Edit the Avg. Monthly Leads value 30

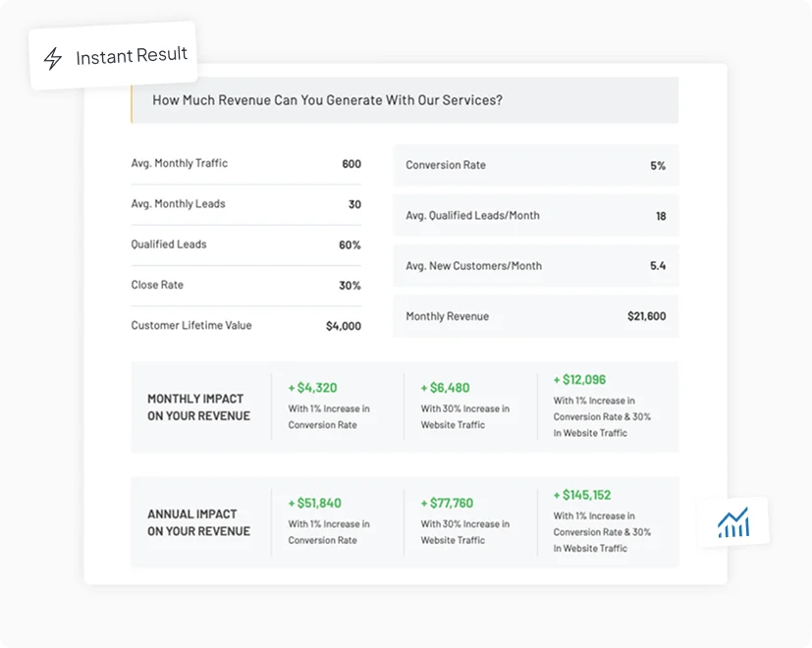[x=353, y=204]
